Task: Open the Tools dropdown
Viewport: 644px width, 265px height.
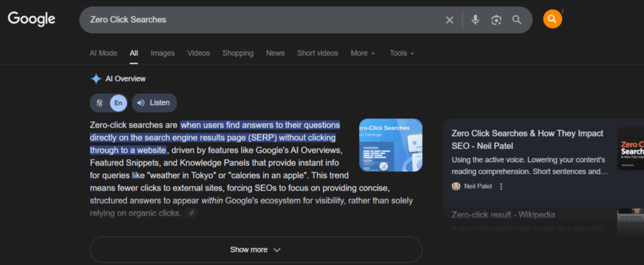Action: tap(401, 53)
